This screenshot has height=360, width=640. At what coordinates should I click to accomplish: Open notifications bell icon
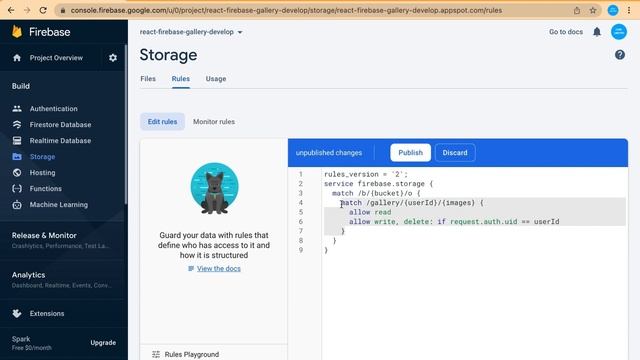pos(597,32)
